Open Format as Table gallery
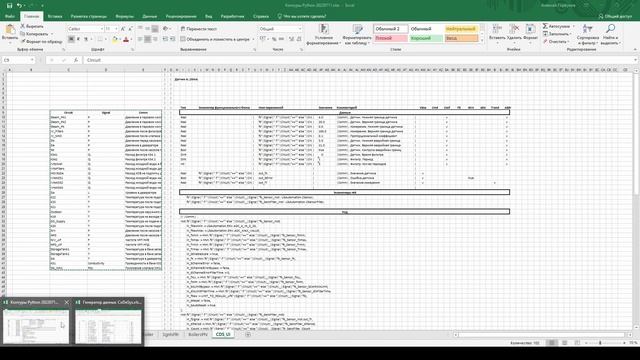This screenshot has width=640, height=360. pos(357,34)
